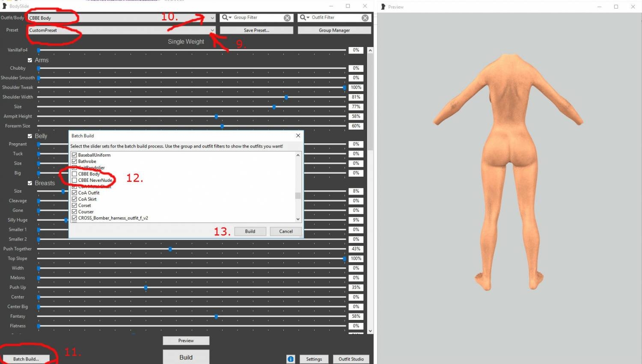Clear the Group Filter field

coord(287,18)
